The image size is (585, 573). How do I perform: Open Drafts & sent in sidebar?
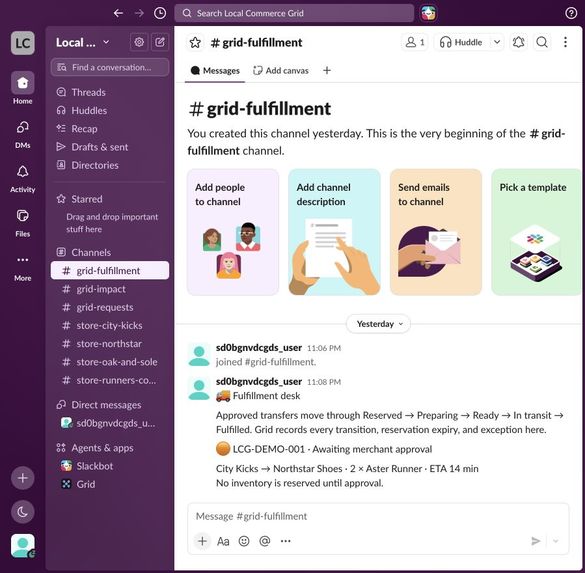coord(110,147)
